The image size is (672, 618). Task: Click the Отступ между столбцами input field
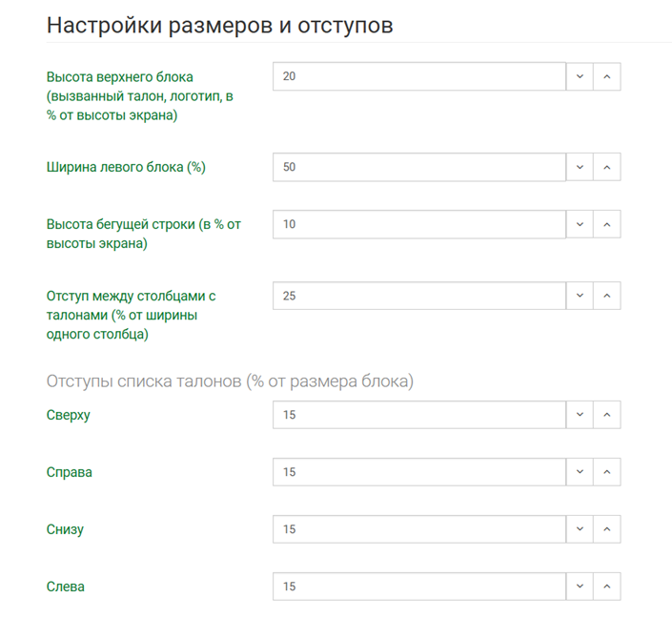click(x=418, y=296)
